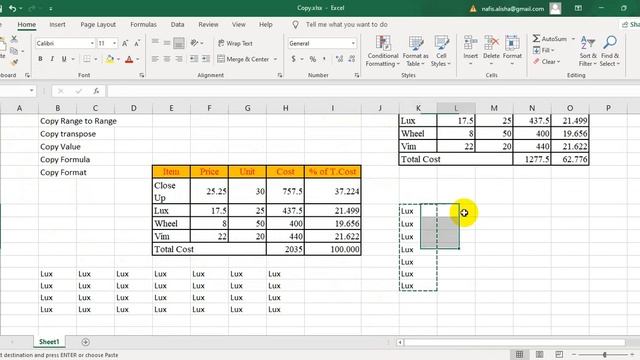Open the font size dropdown
640x360 pixels.
pos(114,43)
